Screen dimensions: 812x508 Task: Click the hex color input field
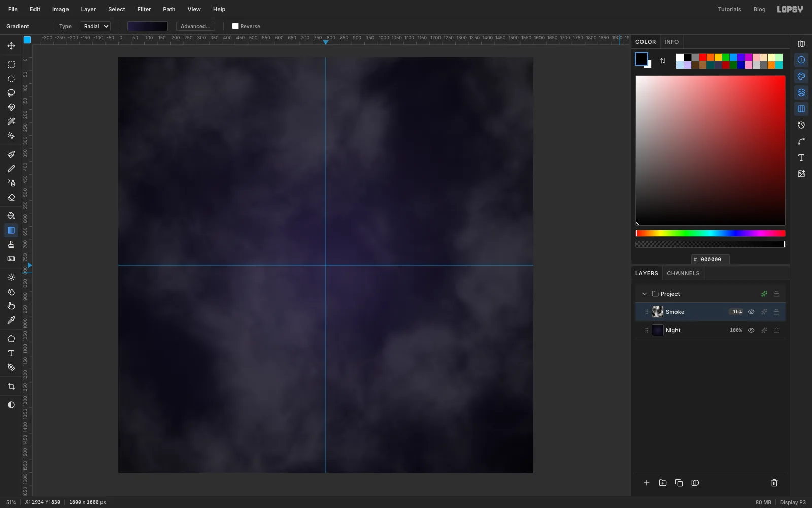(710, 259)
